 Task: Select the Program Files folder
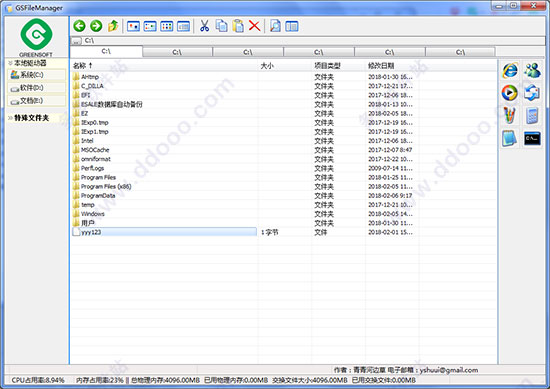coord(98,177)
